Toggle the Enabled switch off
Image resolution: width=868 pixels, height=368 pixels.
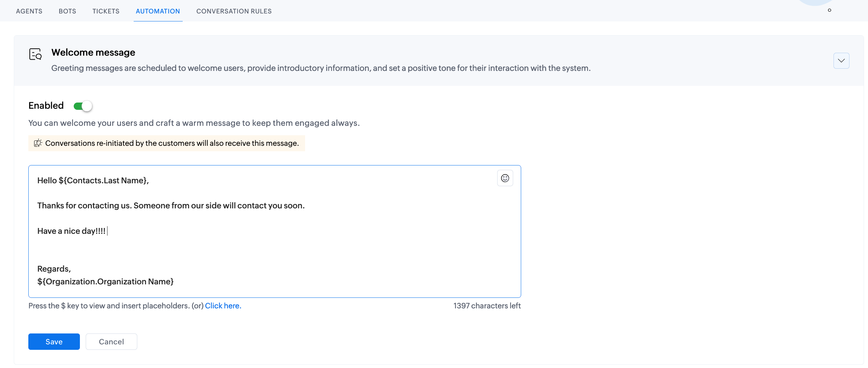(x=83, y=106)
